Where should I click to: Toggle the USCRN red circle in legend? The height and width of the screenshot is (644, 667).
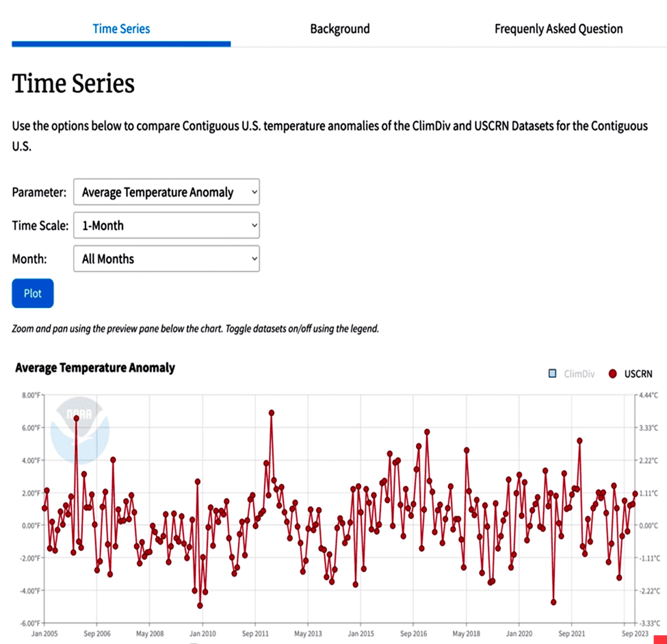point(612,374)
